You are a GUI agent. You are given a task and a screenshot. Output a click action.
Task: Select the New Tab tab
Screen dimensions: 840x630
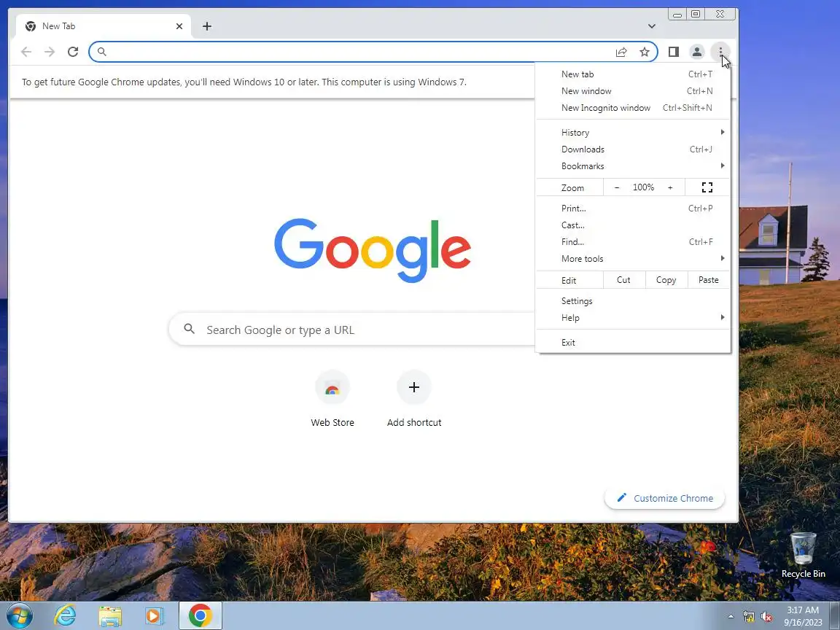point(103,26)
